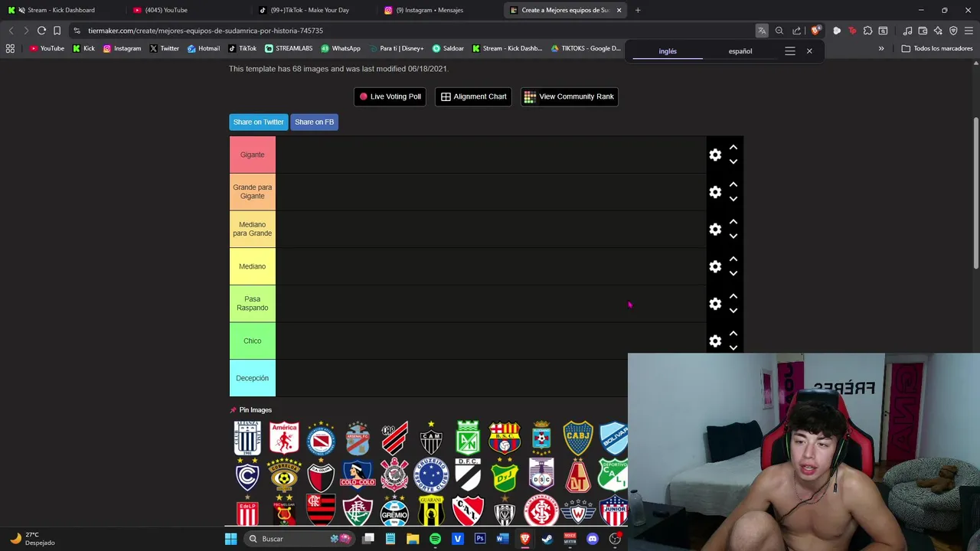Open settings gear for Mediano para Grande tier

715,230
